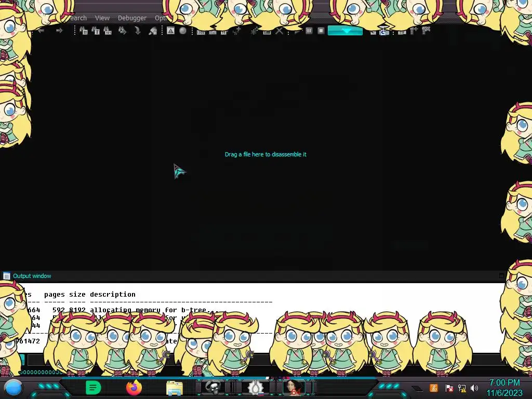The width and height of the screenshot is (532, 399).
Task: Open the Debugger menu
Action: 132,18
